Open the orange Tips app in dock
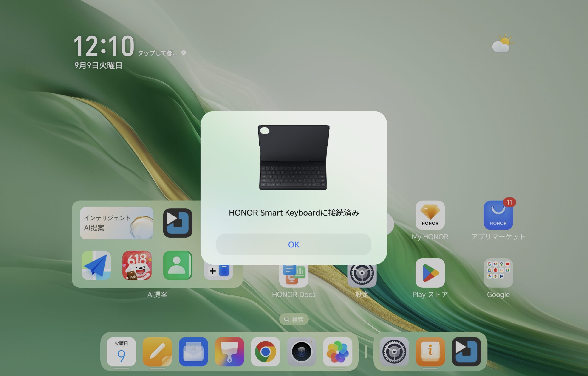Screen dimensions: 588x376 tap(430, 352)
